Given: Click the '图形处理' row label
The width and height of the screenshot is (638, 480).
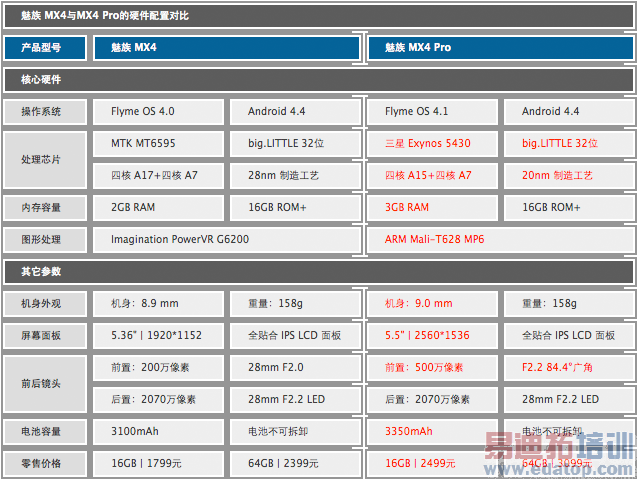Looking at the screenshot, I should (45, 240).
